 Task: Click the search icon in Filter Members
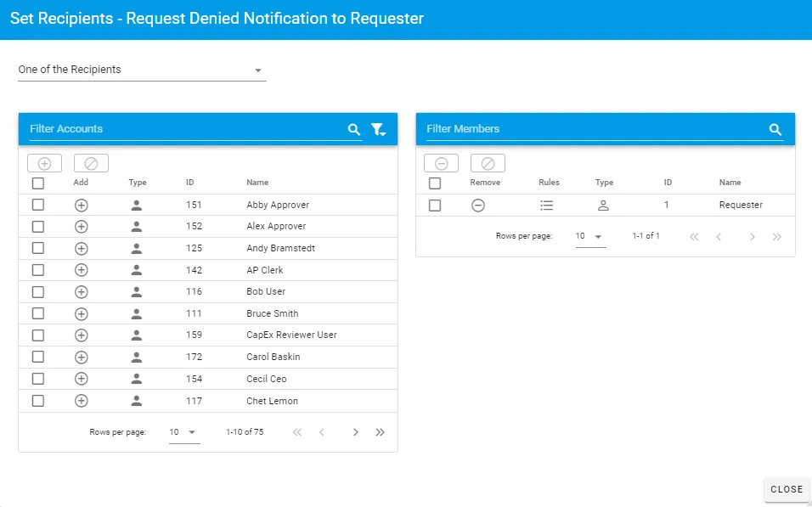point(775,130)
